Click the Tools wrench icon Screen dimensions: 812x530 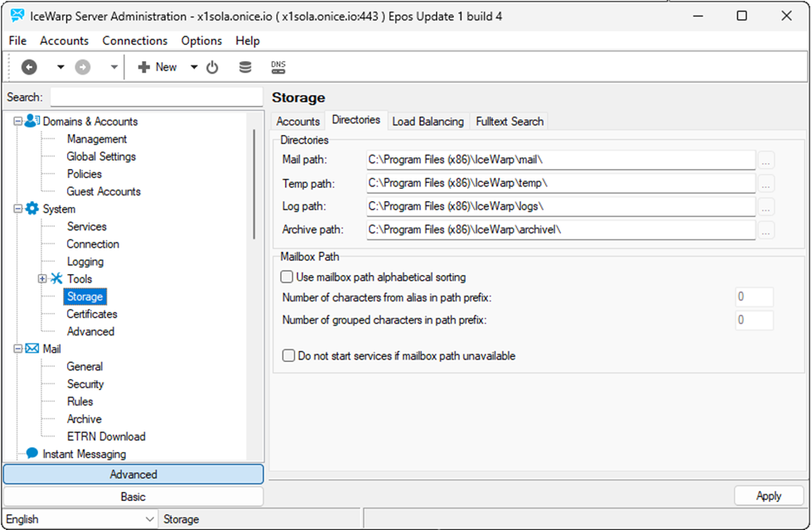[x=56, y=278]
